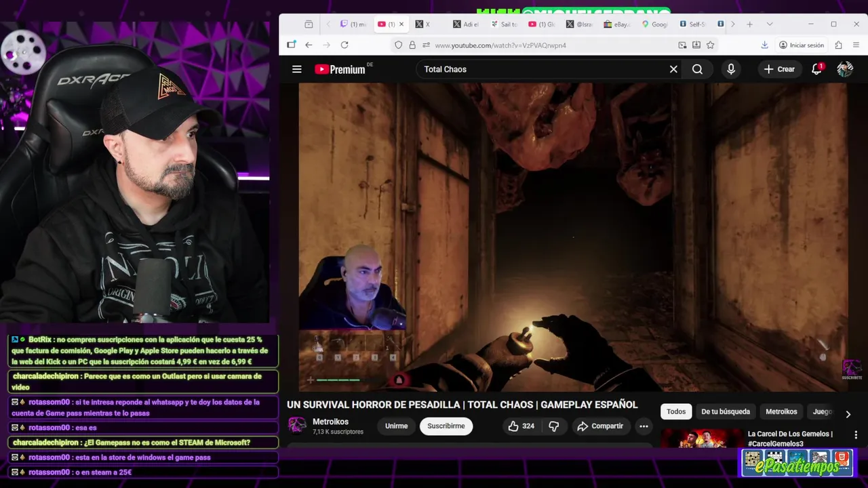Open the YouTube notifications bell
The width and height of the screenshot is (868, 488).
point(817,69)
